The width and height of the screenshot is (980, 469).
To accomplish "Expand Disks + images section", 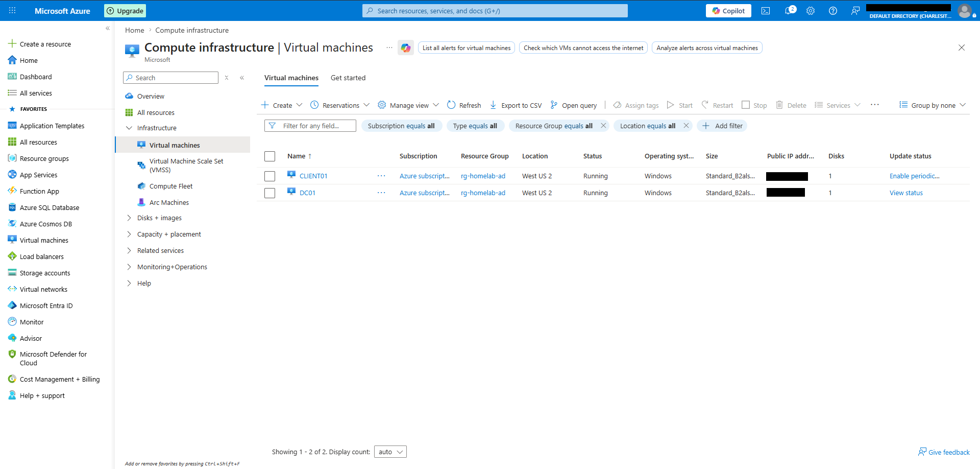I will 129,218.
